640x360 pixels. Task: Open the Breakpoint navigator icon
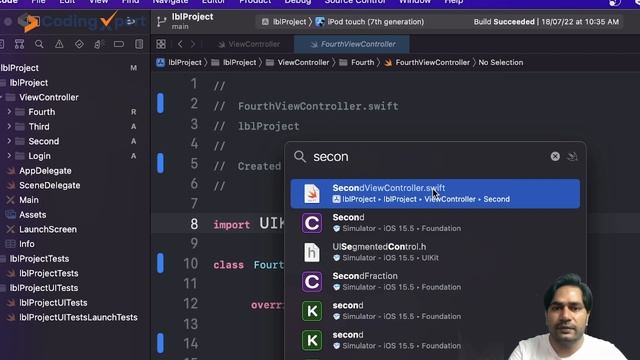tap(119, 44)
